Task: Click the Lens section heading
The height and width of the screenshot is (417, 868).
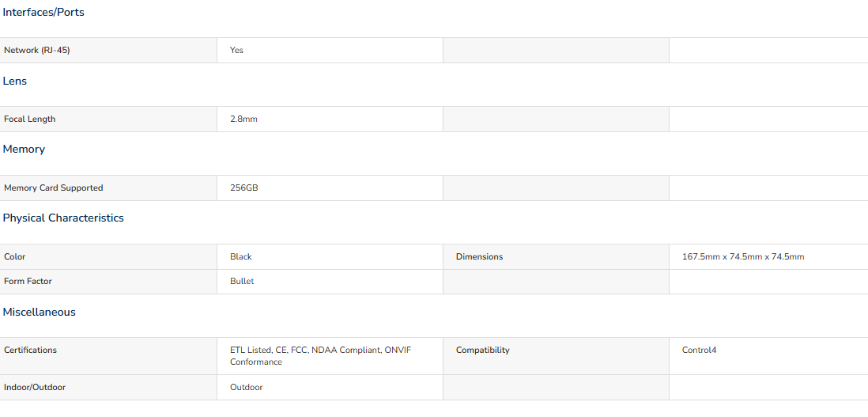Action: click(x=15, y=81)
